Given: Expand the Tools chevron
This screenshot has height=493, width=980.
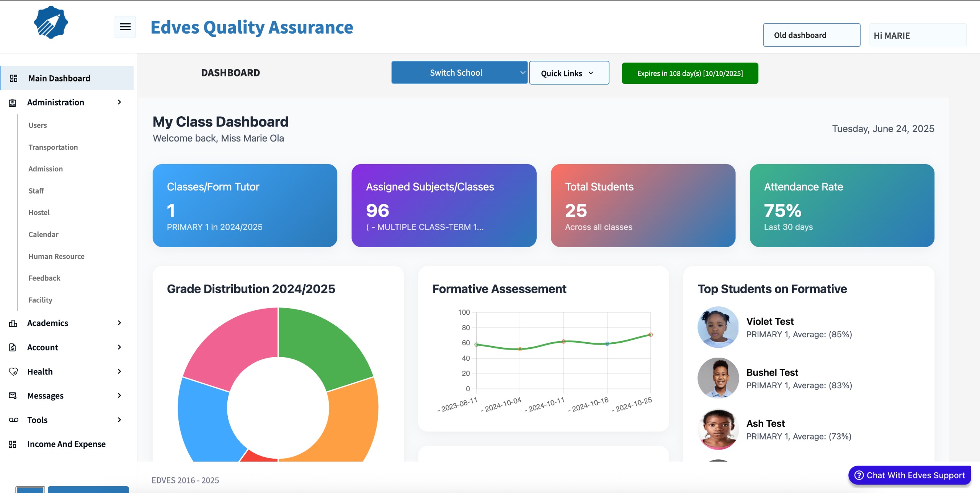Looking at the screenshot, I should (119, 420).
